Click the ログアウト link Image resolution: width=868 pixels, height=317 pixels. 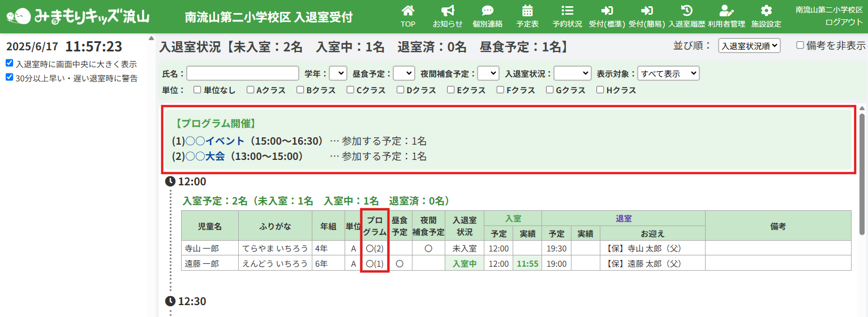tap(844, 22)
